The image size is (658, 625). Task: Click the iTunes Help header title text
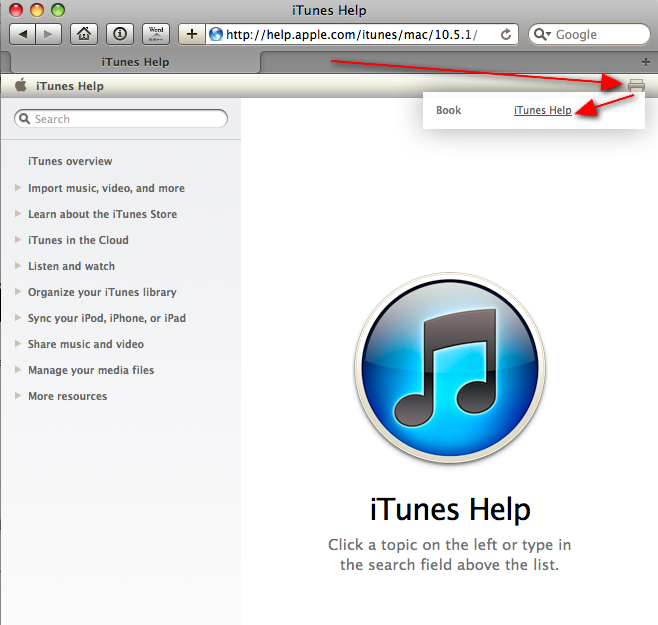coord(70,86)
